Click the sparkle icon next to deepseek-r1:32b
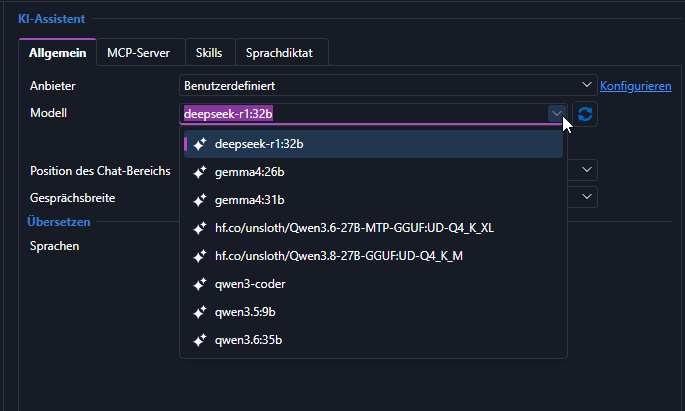 point(200,144)
